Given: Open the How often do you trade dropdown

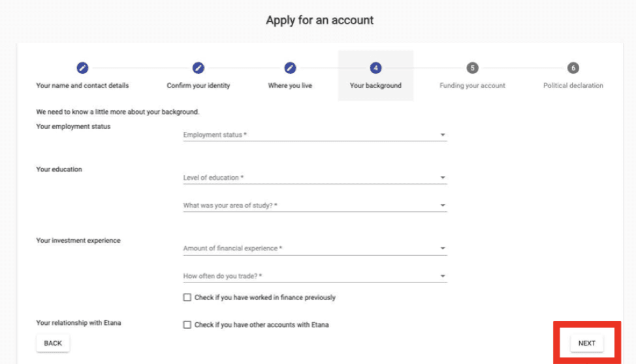Looking at the screenshot, I should click(315, 276).
